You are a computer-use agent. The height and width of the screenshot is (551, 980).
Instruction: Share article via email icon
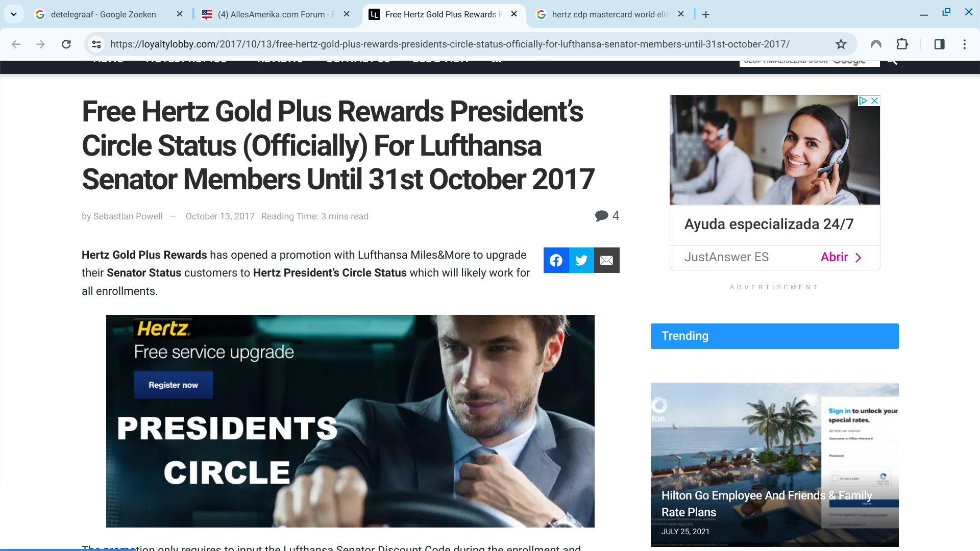pyautogui.click(x=607, y=260)
